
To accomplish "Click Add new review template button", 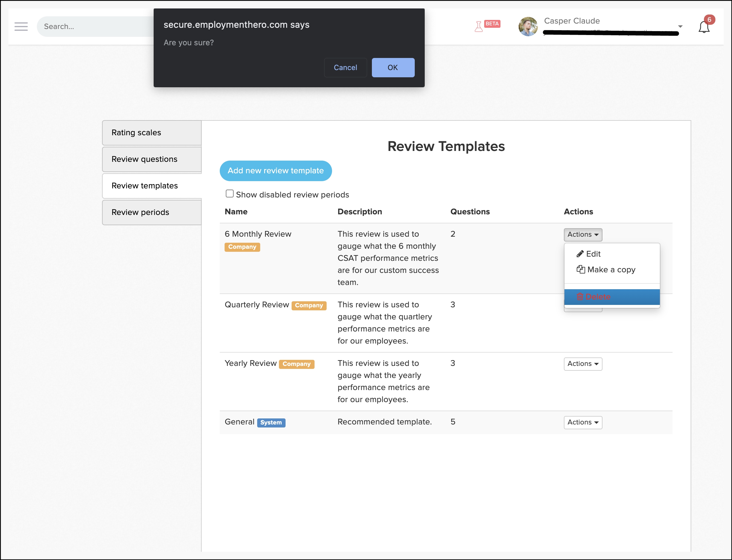I will pos(276,171).
